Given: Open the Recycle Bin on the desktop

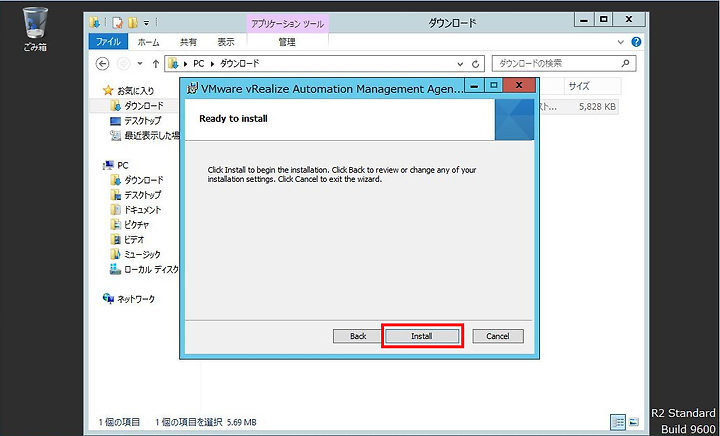Looking at the screenshot, I should [35, 28].
